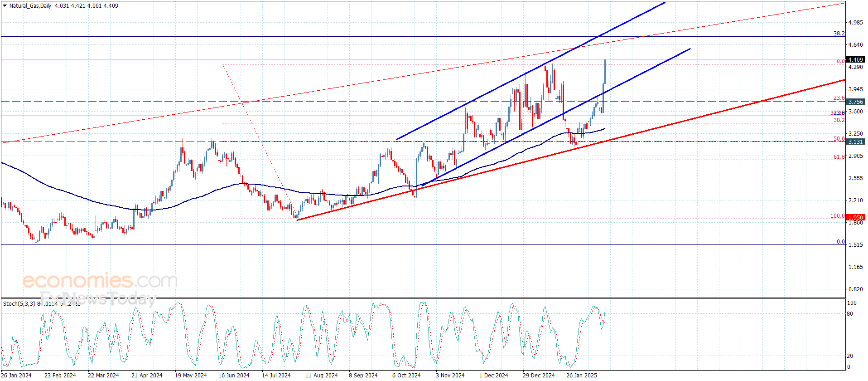Click the 2.555 price axis label

[x=856, y=178]
